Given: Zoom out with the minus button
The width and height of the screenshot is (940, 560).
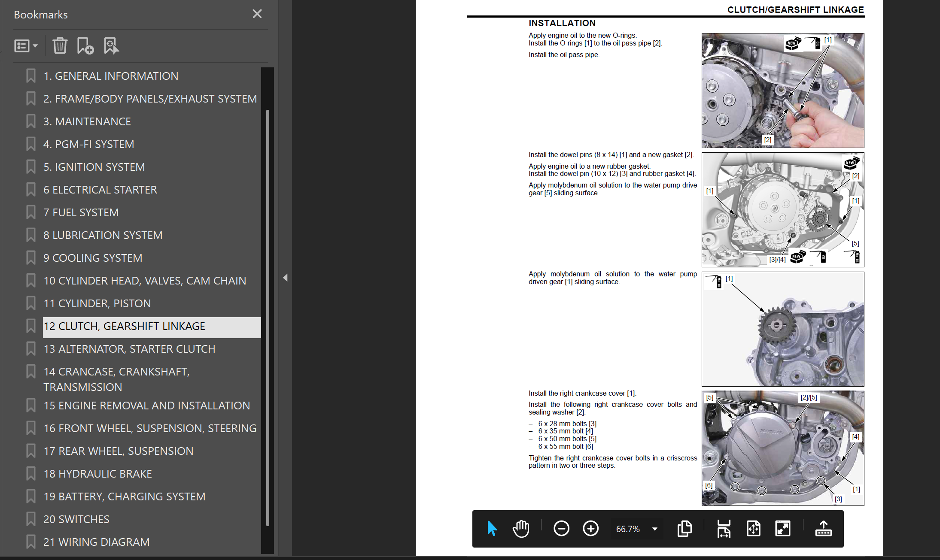Looking at the screenshot, I should click(561, 529).
